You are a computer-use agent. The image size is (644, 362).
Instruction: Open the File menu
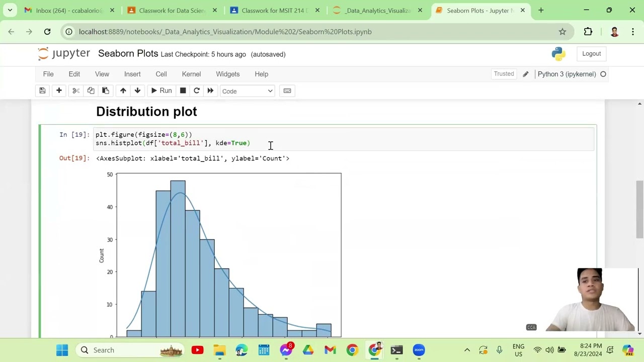[x=48, y=74]
